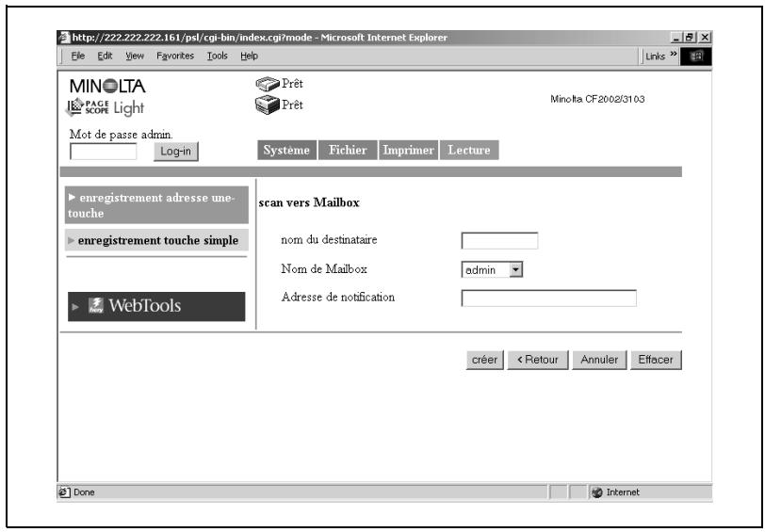Image resolution: width=765 pixels, height=532 pixels.
Task: Close the Internet Explorer window
Action: coord(705,38)
